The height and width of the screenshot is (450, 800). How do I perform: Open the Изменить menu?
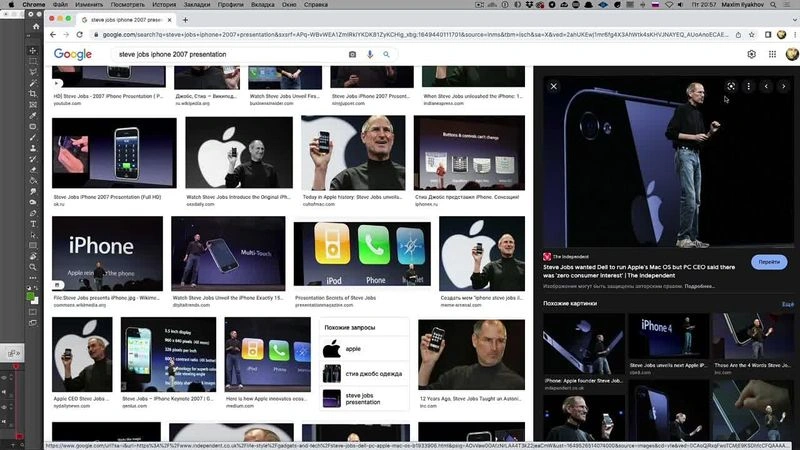point(89,5)
